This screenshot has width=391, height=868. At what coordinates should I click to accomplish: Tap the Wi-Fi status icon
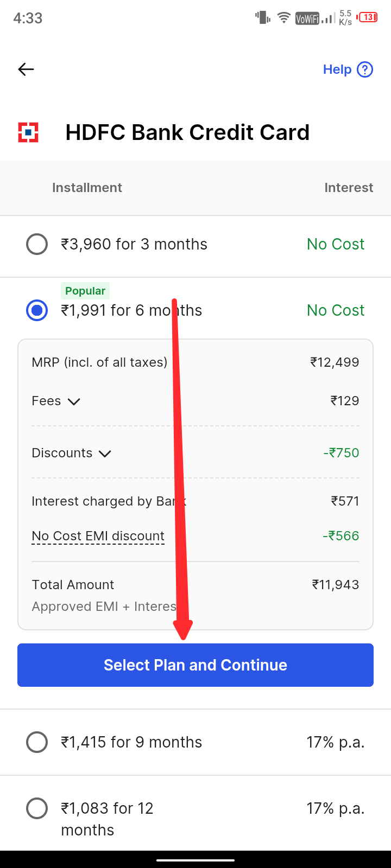point(283,18)
